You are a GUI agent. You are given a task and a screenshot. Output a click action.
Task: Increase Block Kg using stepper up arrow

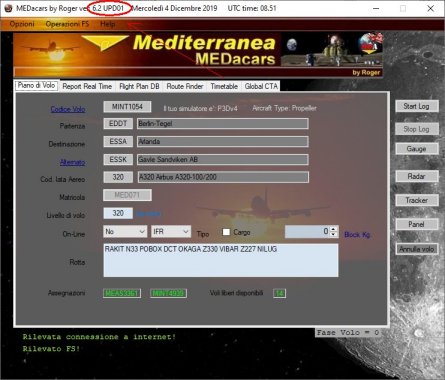coord(334,229)
